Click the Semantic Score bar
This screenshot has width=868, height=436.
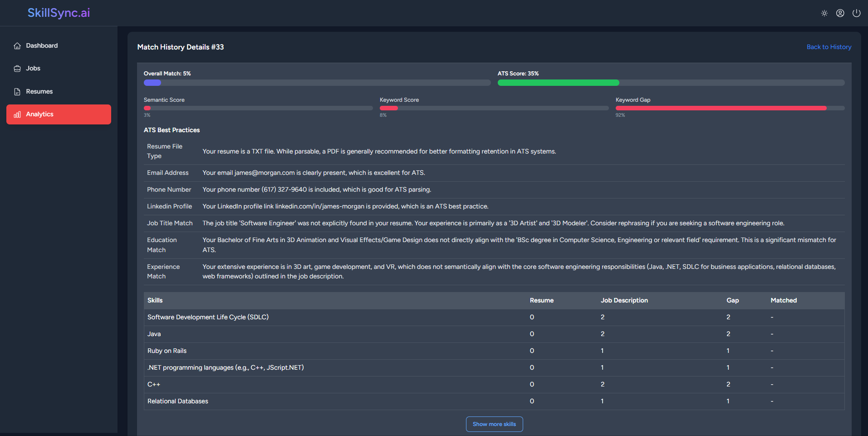pyautogui.click(x=258, y=108)
